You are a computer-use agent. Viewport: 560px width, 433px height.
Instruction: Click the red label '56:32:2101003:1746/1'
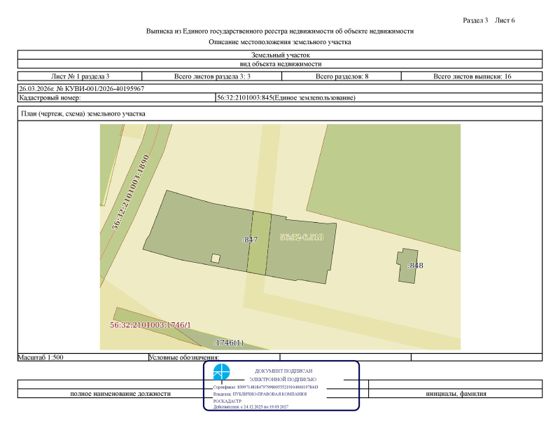pyautogui.click(x=150, y=325)
